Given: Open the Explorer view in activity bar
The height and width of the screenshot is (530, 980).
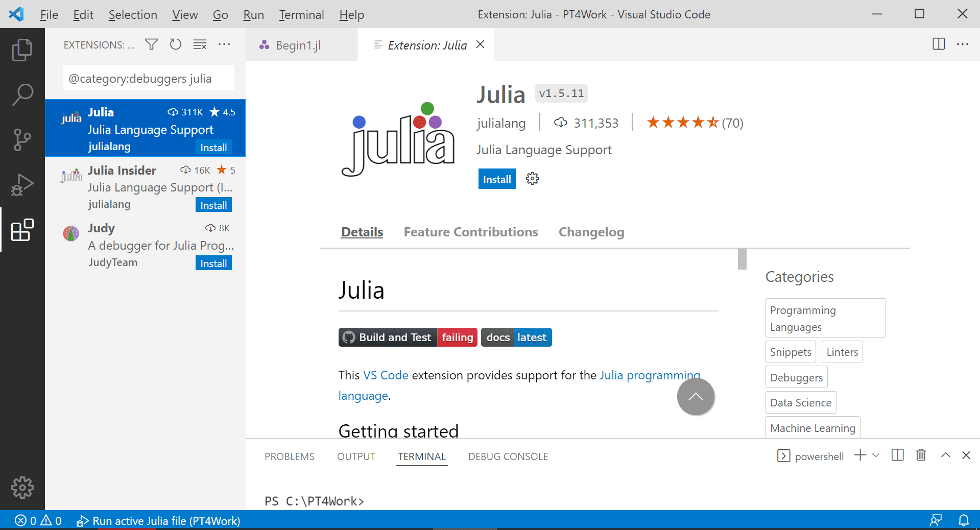Looking at the screenshot, I should [x=22, y=50].
